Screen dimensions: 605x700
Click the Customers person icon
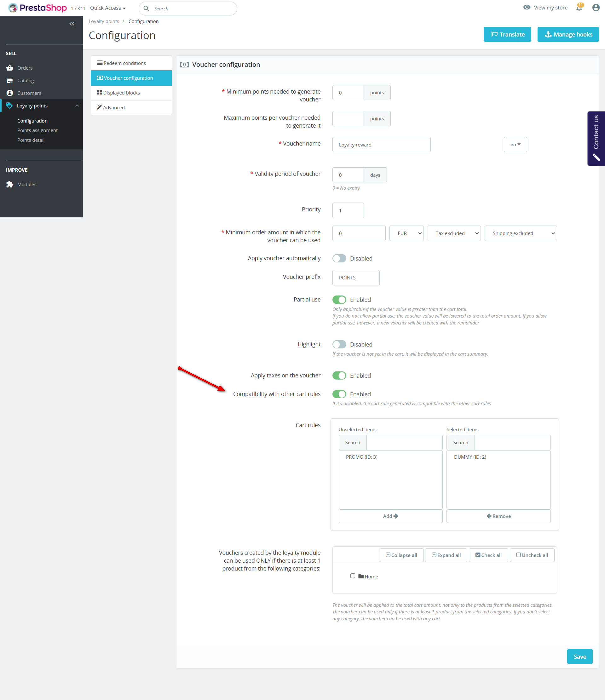click(x=10, y=93)
